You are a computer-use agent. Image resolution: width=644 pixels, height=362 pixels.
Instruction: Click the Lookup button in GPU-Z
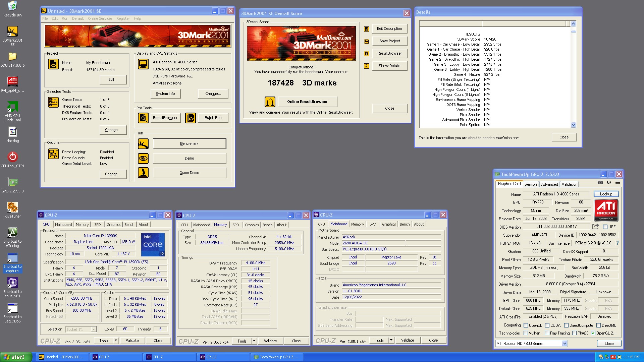(606, 194)
